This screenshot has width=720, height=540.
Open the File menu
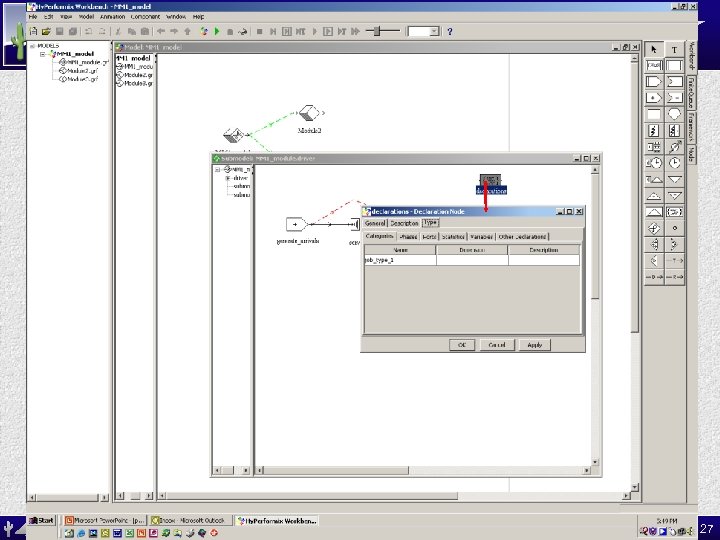pyautogui.click(x=33, y=17)
